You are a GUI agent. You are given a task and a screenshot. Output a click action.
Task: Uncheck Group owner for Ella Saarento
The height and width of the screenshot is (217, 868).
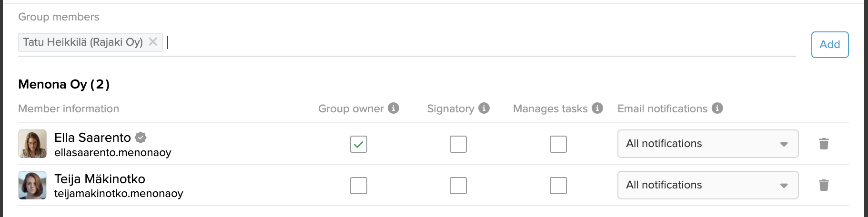coord(359,144)
